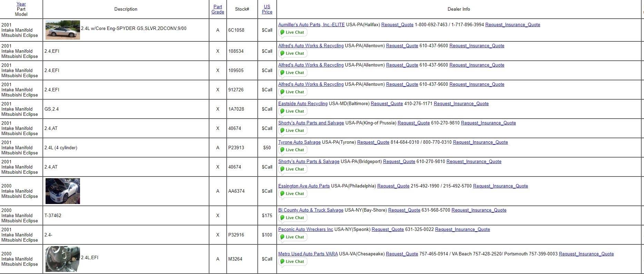Screen dimensions: 644x274
Task: Start Live Chat with Eastside Auto Recycling
Action: (x=293, y=111)
